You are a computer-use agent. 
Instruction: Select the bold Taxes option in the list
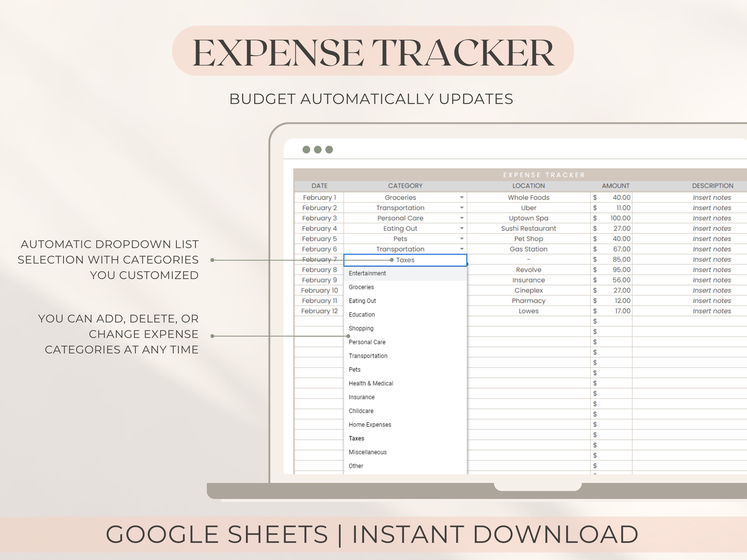405,439
